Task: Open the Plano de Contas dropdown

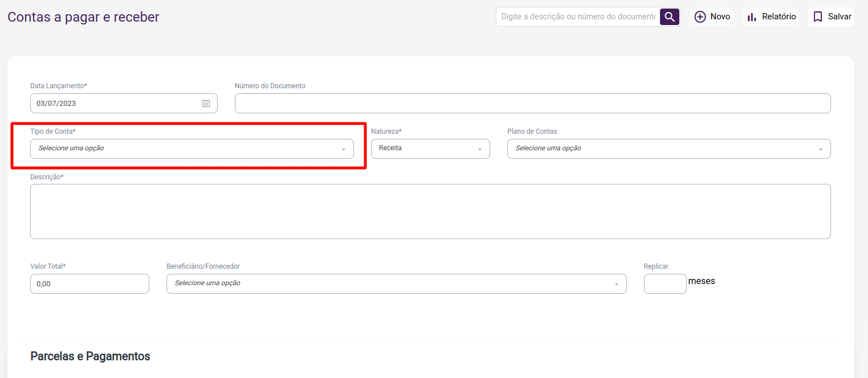Action: [x=668, y=149]
